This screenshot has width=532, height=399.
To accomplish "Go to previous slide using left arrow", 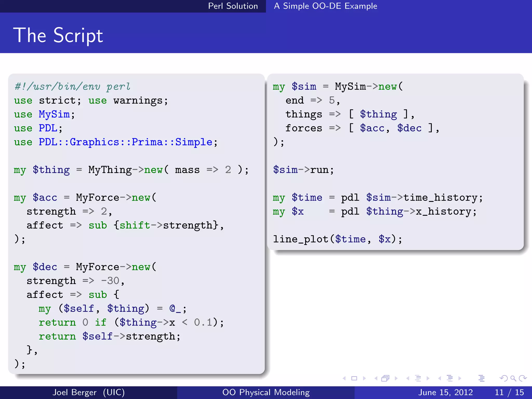I will [344, 378].
